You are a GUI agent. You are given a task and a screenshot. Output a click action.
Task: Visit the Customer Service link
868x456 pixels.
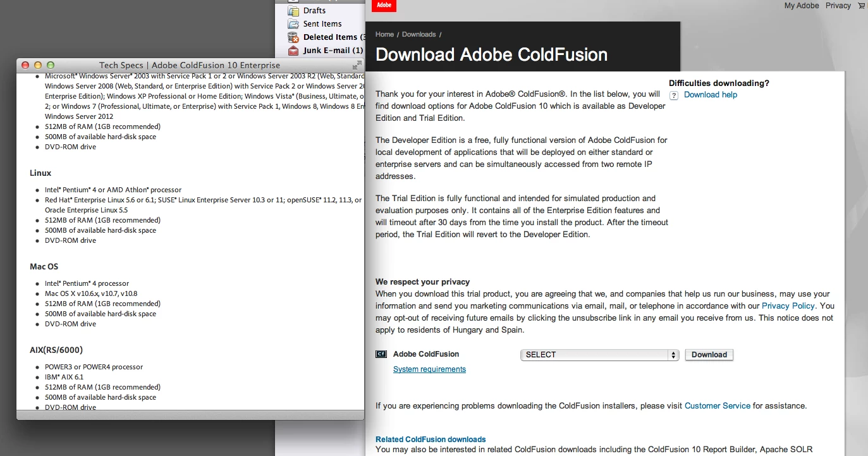tap(718, 406)
